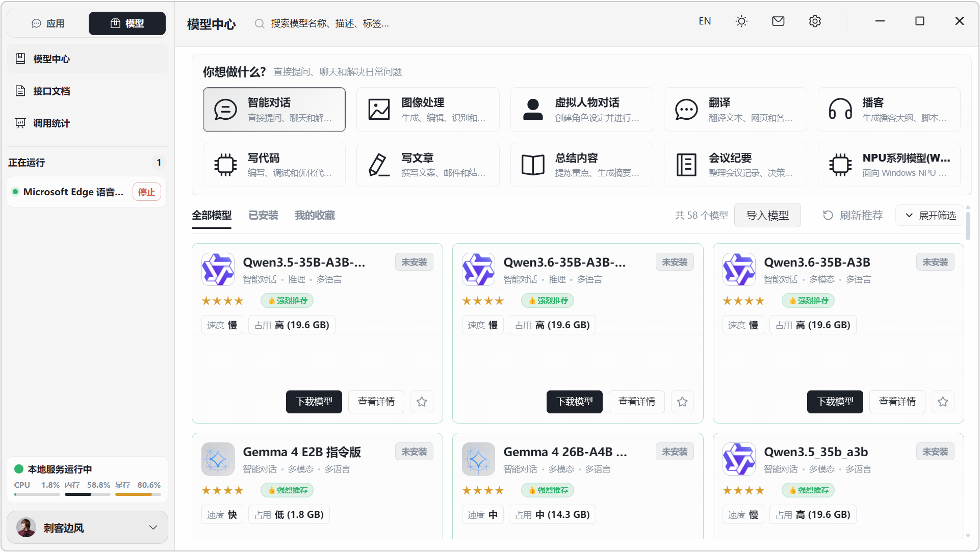Viewport: 980px width, 552px height.
Task: Download the Qwen3.5-35B-A3B-... model
Action: point(314,402)
